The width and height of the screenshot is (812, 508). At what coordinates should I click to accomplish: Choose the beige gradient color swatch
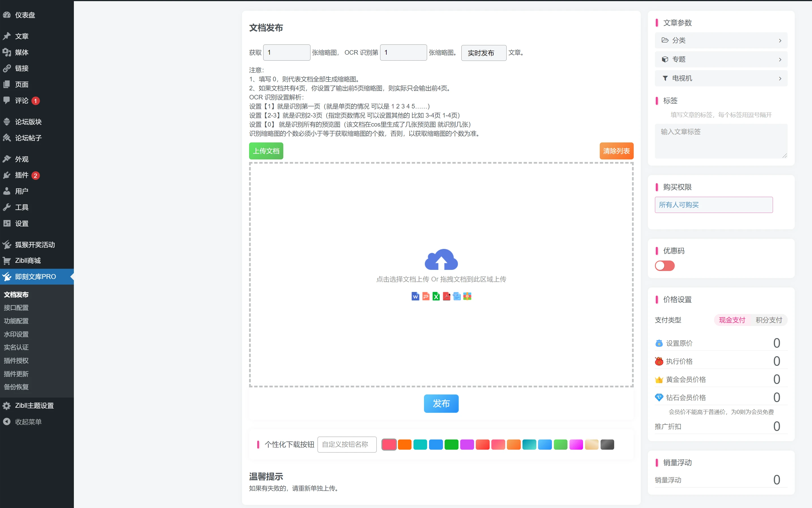592,445
